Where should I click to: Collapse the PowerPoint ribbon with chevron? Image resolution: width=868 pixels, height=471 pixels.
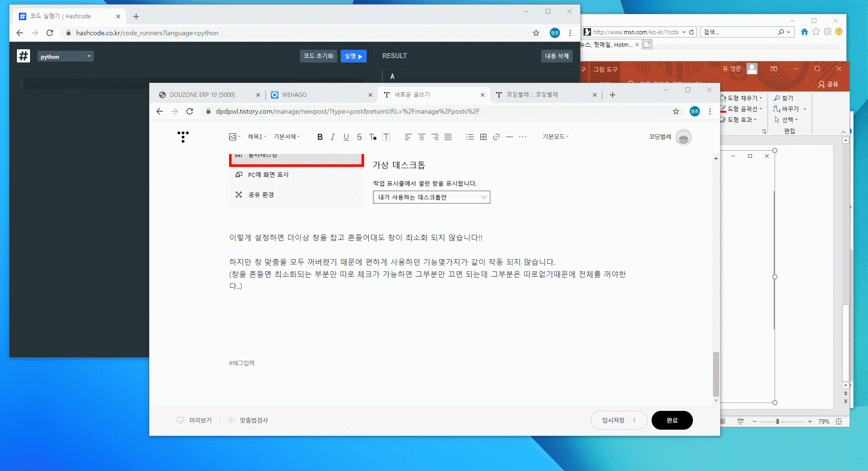pyautogui.click(x=843, y=132)
